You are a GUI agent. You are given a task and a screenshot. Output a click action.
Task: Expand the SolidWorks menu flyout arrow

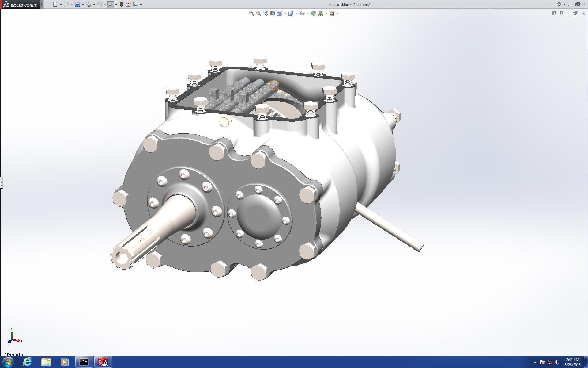(x=42, y=4)
